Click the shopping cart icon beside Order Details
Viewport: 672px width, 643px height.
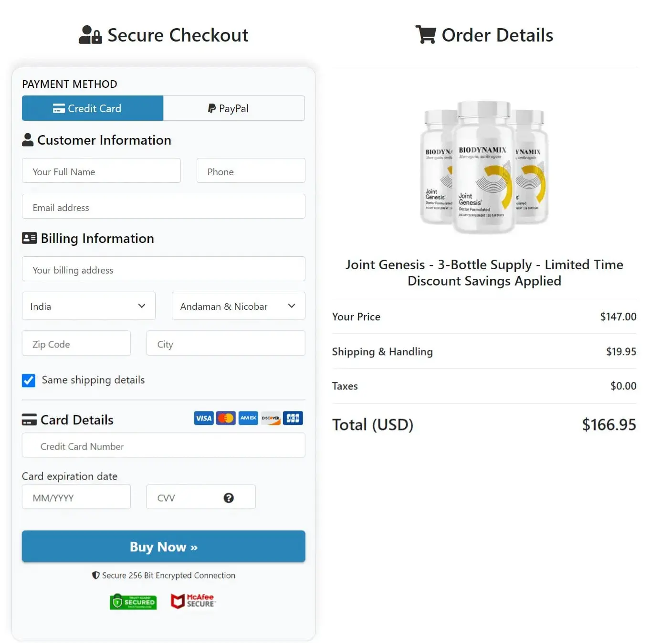(x=426, y=34)
